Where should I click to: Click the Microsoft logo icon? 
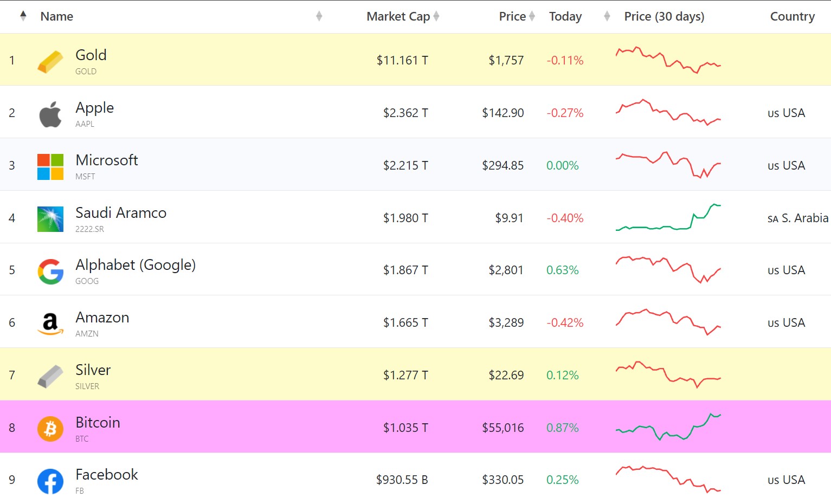coord(50,166)
